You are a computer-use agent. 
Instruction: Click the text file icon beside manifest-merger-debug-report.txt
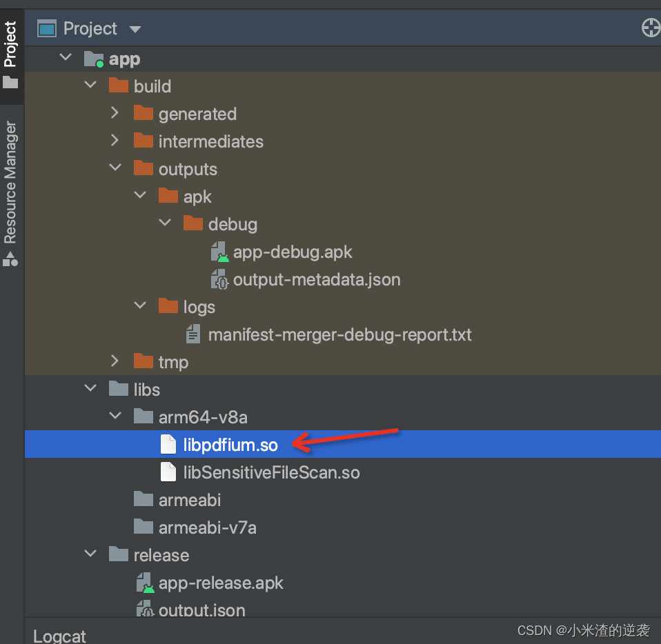(x=194, y=334)
